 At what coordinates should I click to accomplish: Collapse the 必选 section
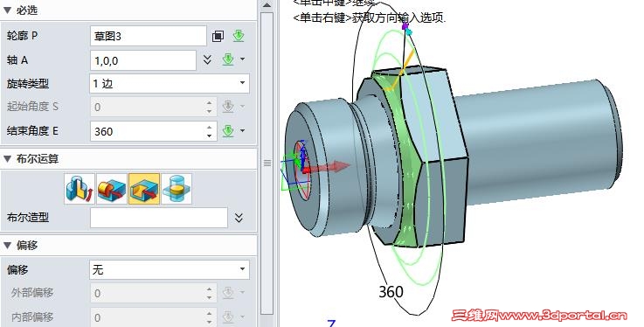pyautogui.click(x=7, y=10)
